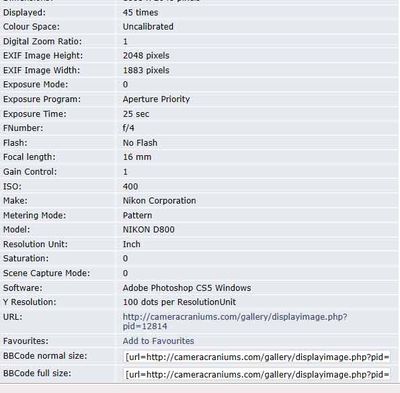Click the 'Resolution Unit:' label
This screenshot has width=400, height=393.
pos(35,244)
